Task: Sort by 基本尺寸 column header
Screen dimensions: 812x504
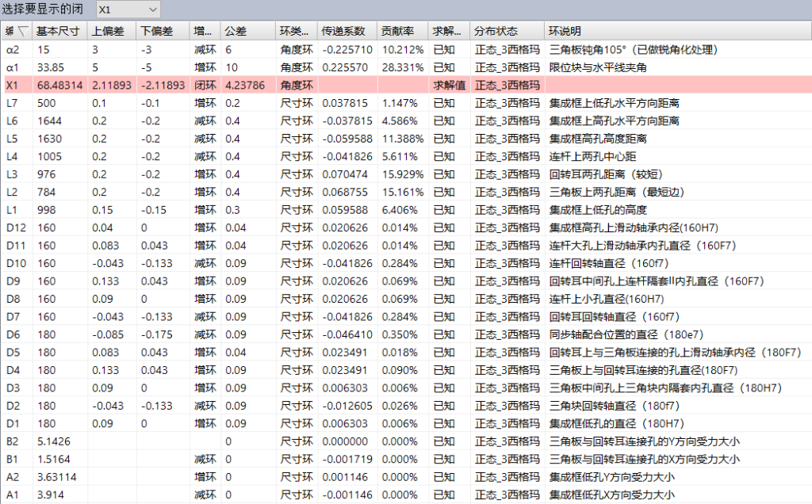Action: point(59,32)
